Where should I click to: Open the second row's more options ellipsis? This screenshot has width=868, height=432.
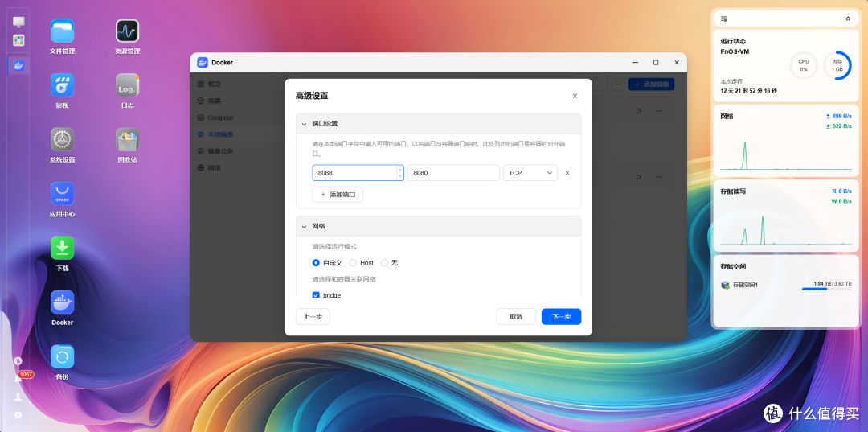658,177
